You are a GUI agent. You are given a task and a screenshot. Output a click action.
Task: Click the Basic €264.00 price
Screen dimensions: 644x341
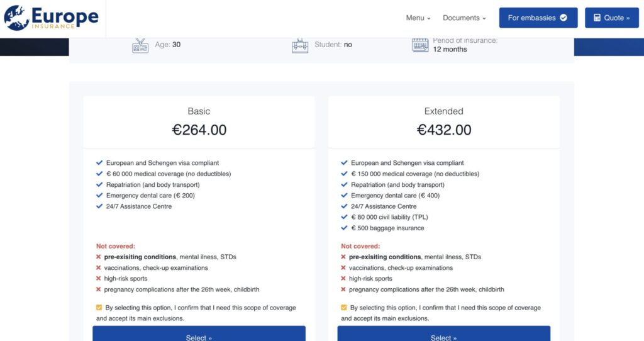click(199, 130)
